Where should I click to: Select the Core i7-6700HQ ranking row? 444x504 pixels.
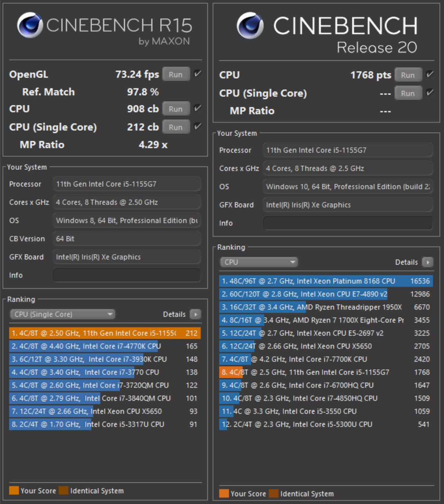point(326,385)
